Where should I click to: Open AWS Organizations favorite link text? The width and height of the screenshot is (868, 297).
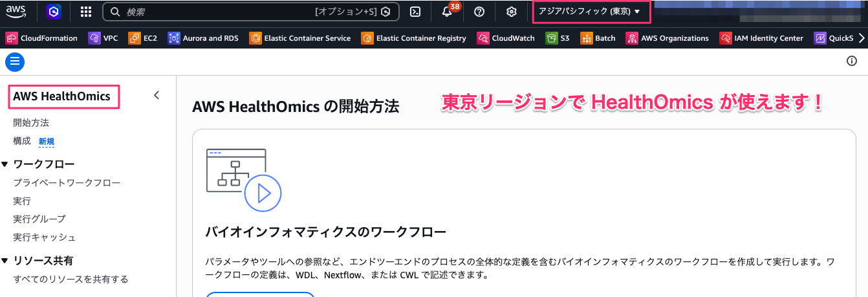[675, 38]
